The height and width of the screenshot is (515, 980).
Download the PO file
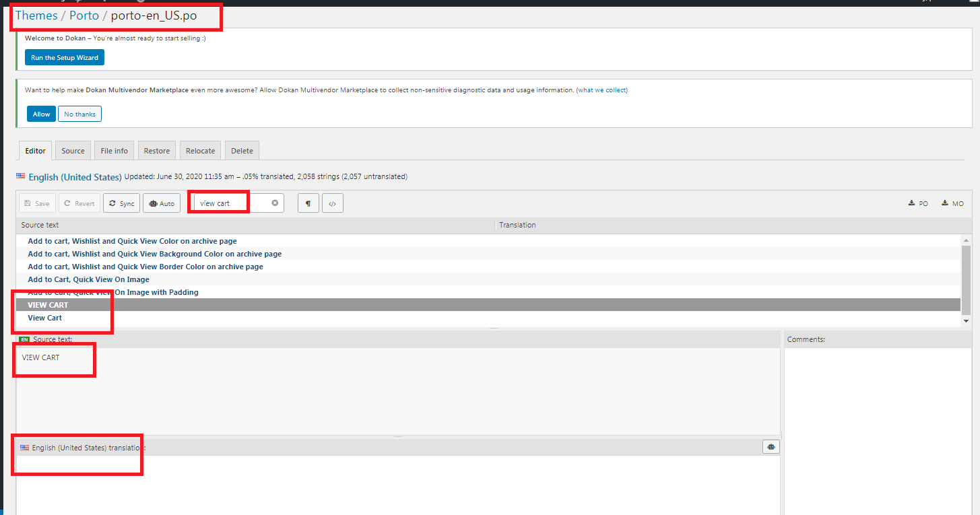pyautogui.click(x=918, y=203)
